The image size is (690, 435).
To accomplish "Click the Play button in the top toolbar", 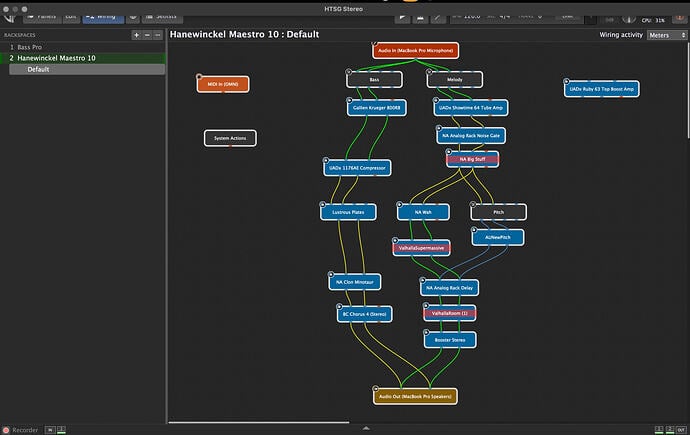I will click(x=402, y=18).
